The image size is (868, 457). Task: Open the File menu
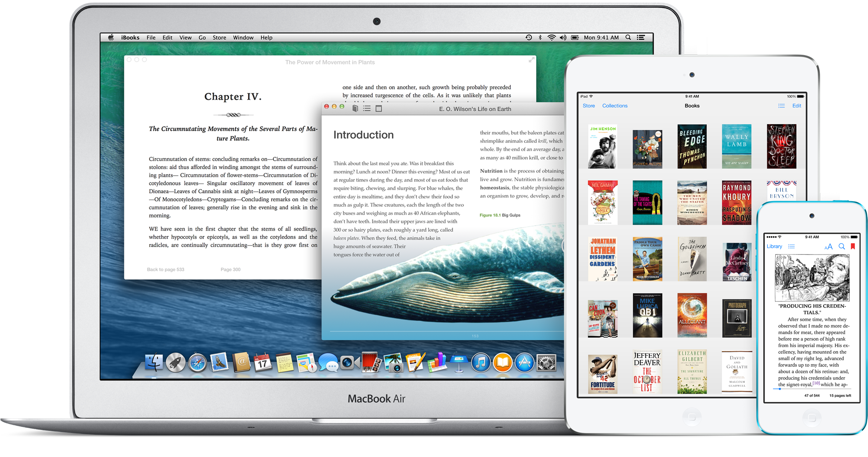pyautogui.click(x=151, y=38)
